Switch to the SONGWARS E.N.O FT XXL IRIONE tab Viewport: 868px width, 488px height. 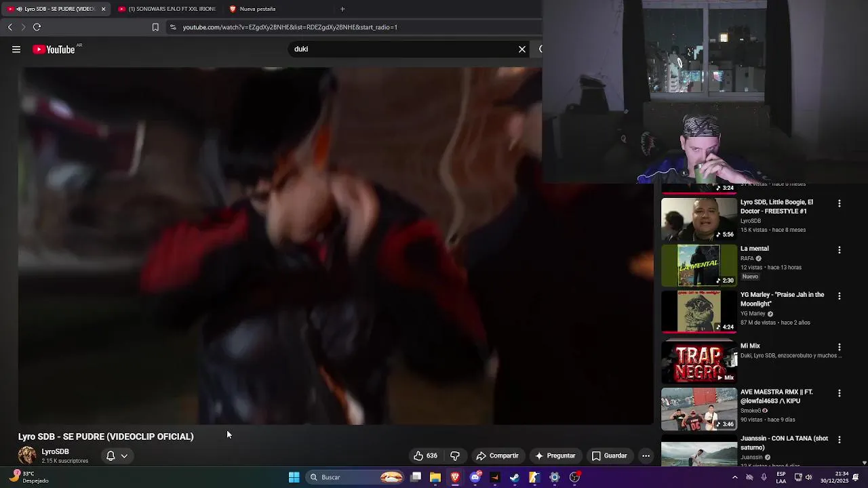pyautogui.click(x=167, y=9)
